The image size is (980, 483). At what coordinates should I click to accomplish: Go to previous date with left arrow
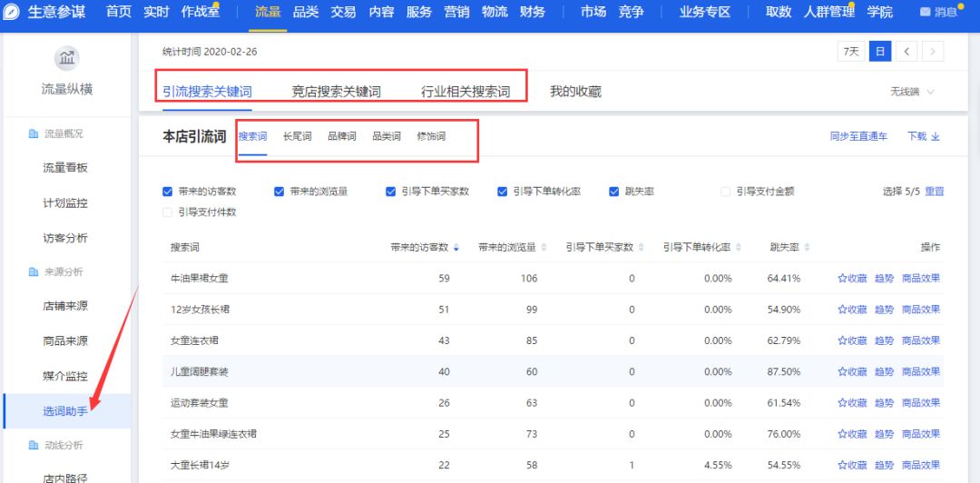[x=906, y=52]
